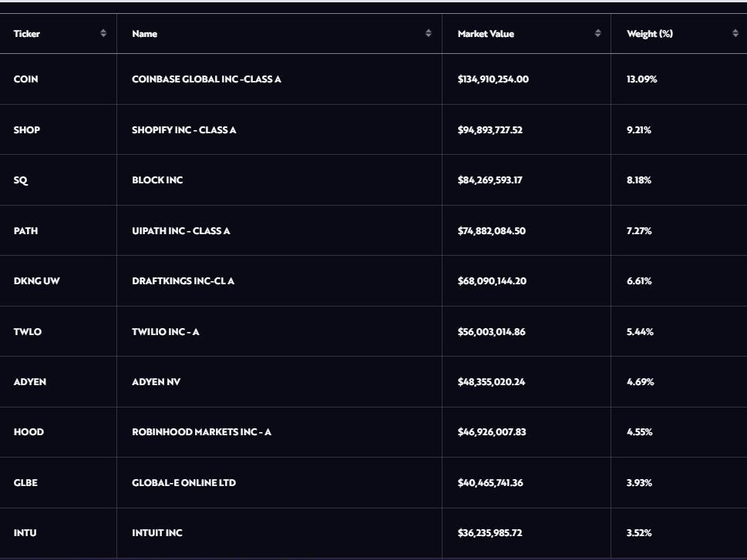The height and width of the screenshot is (560, 747).
Task: Click the 13.09% weight value for COIN
Action: [x=641, y=79]
